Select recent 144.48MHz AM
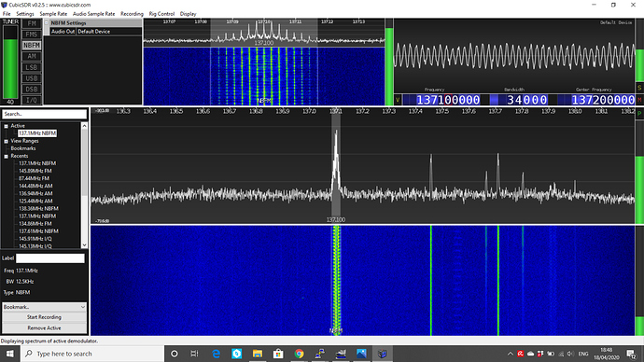The image size is (644, 362). [x=35, y=186]
